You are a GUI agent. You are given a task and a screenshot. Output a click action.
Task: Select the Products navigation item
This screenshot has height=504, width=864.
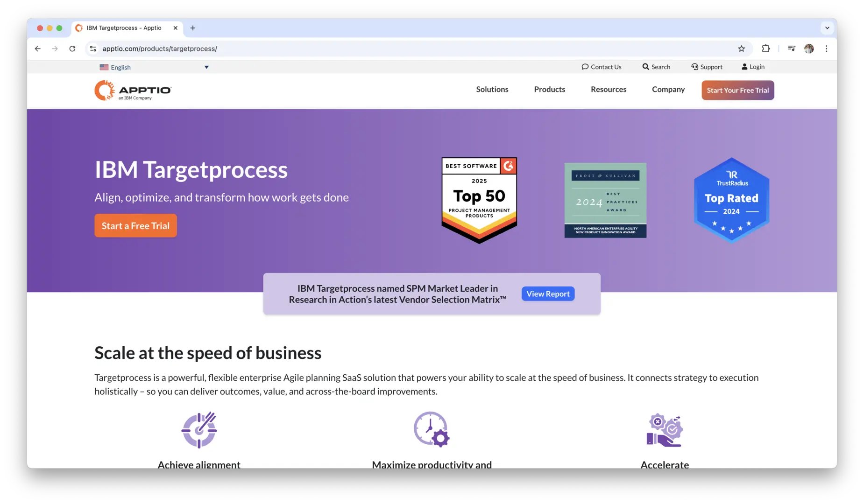549,89
